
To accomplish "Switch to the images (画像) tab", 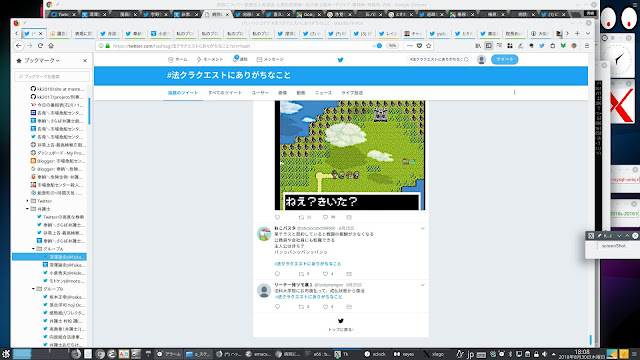I will (282, 93).
